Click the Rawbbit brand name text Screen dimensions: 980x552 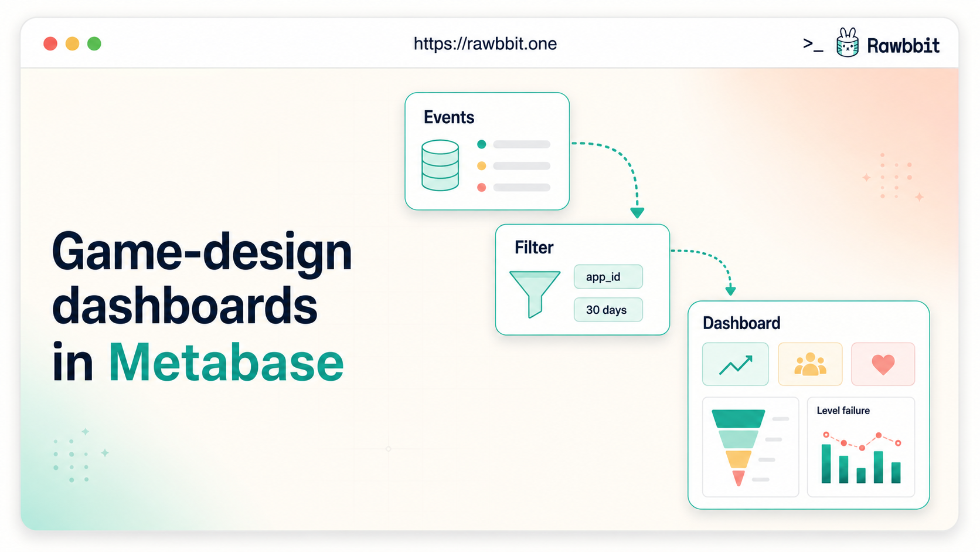tap(903, 45)
